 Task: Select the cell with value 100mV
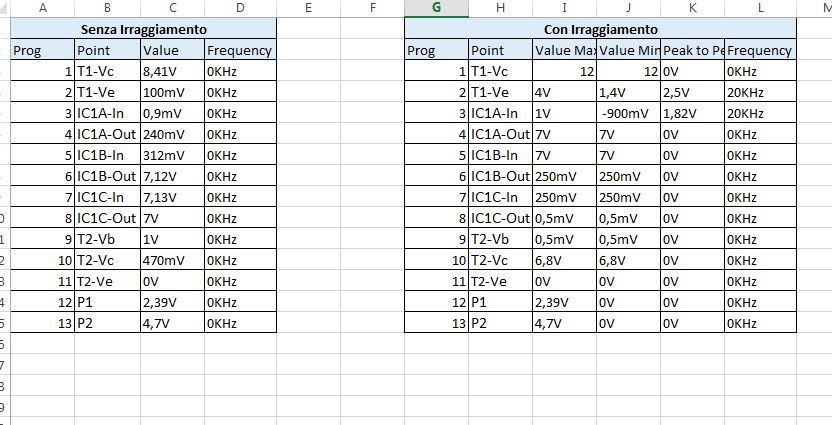[172, 93]
